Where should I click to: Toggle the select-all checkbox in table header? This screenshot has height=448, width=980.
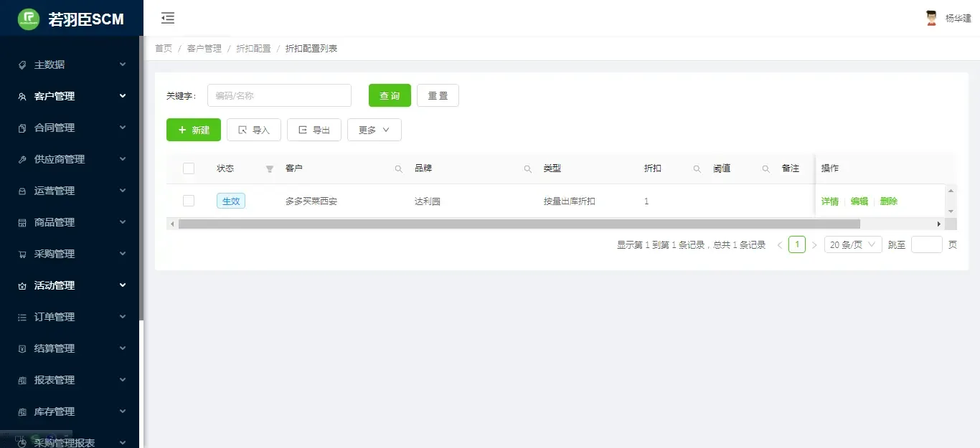(189, 168)
